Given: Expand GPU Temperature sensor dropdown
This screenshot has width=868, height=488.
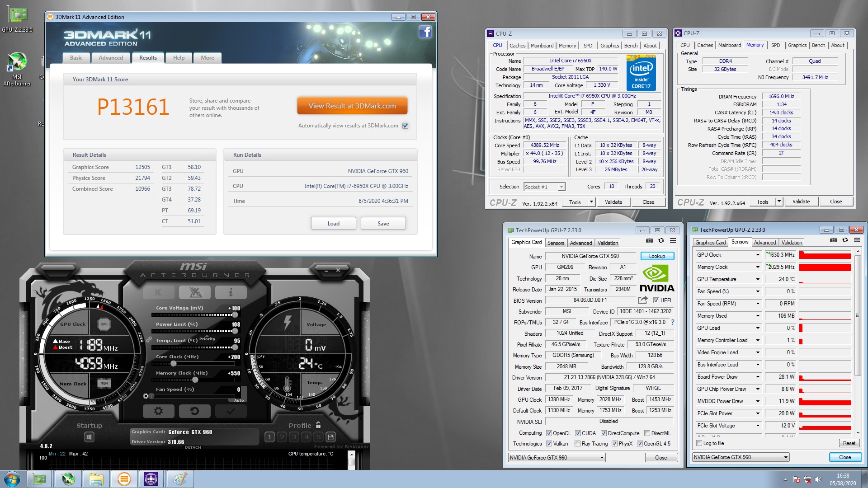Looking at the screenshot, I should tap(758, 279).
